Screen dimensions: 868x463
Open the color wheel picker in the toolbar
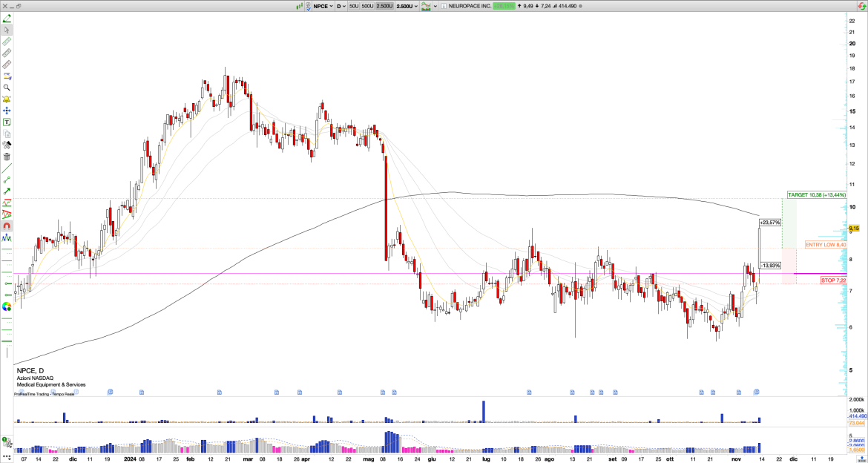point(6,306)
